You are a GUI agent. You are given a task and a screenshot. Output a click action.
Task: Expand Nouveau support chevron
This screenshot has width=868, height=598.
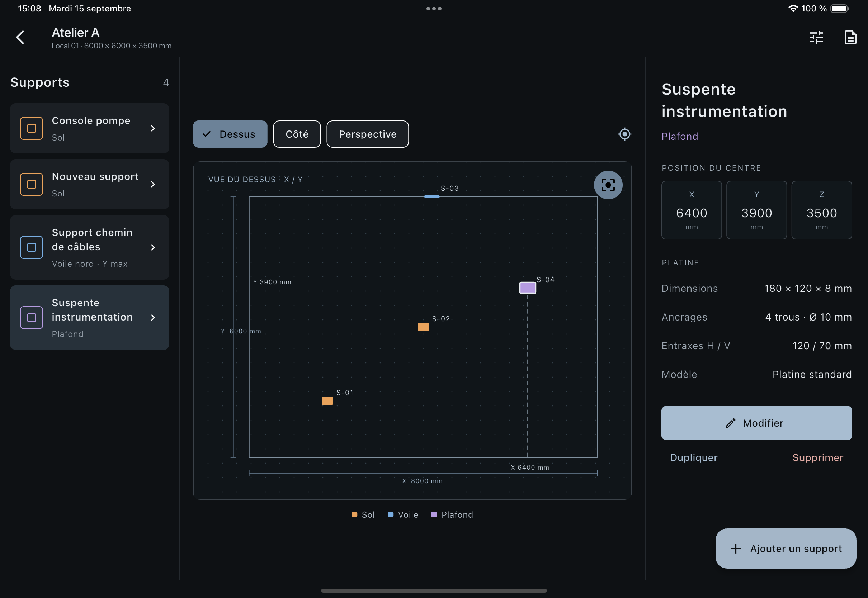coord(152,184)
